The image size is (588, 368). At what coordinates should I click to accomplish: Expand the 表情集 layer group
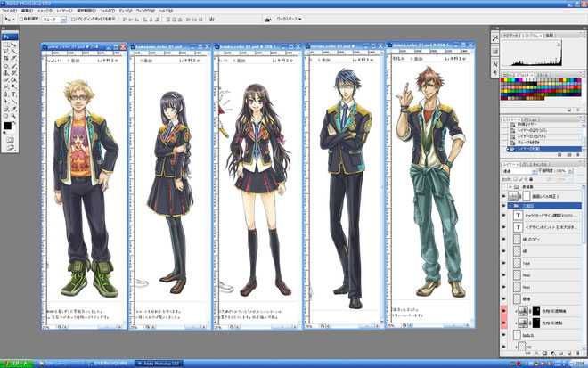510,186
